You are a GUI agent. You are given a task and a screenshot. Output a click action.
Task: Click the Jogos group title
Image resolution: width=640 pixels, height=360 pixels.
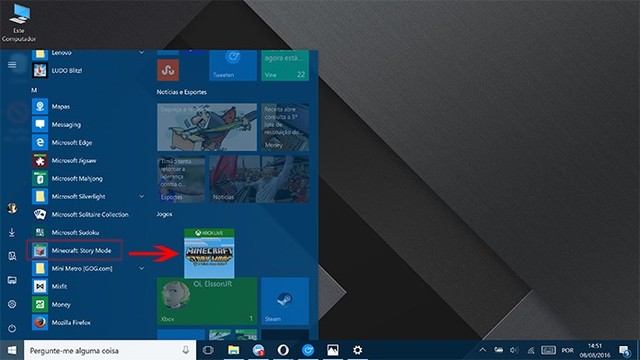164,214
